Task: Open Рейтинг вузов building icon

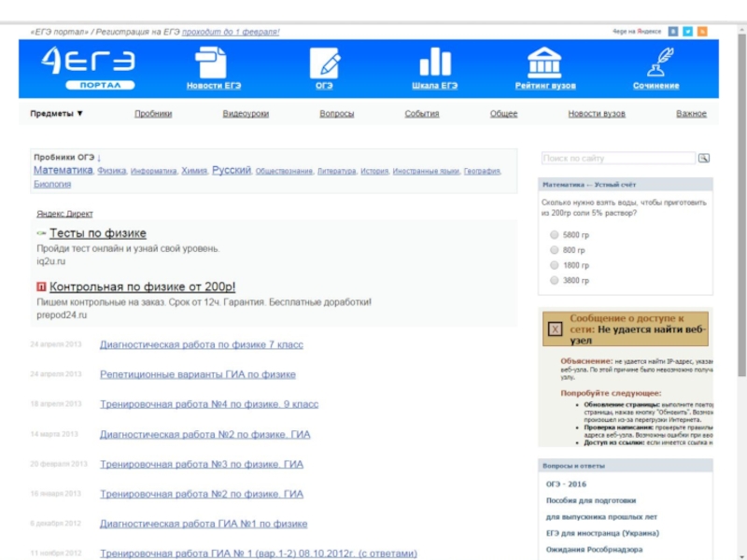Action: click(544, 63)
